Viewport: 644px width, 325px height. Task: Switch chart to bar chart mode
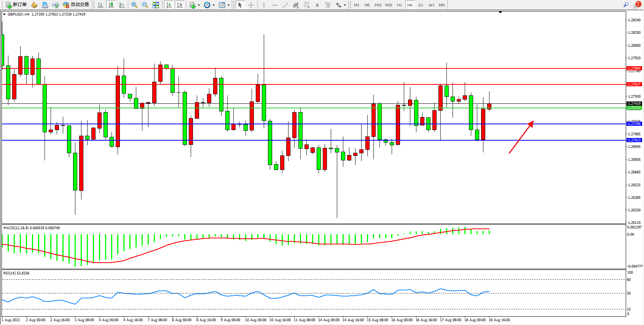pyautogui.click(x=100, y=5)
